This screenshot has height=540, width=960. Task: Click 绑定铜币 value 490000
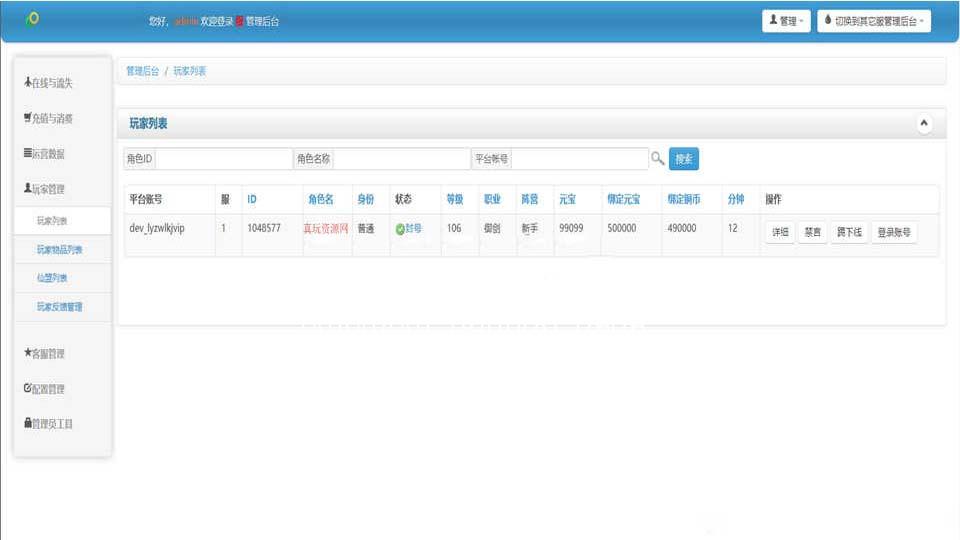point(682,228)
